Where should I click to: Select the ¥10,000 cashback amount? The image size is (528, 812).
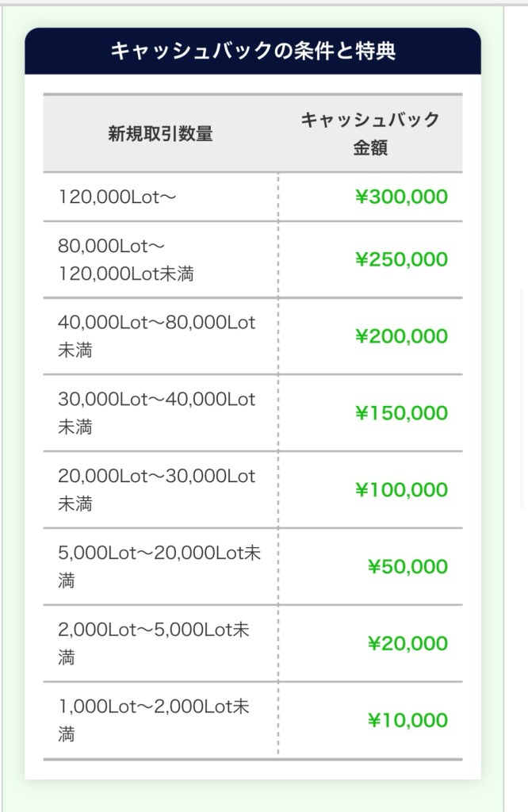[x=407, y=721]
